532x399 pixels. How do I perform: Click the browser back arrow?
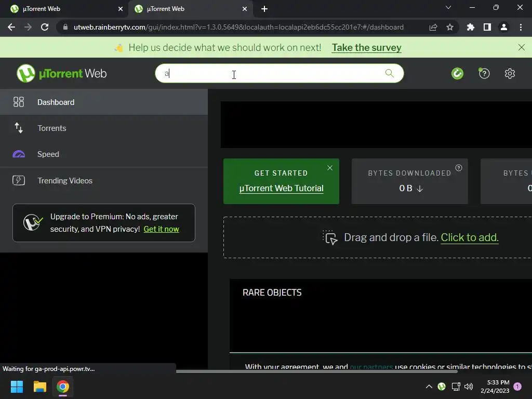(x=11, y=27)
